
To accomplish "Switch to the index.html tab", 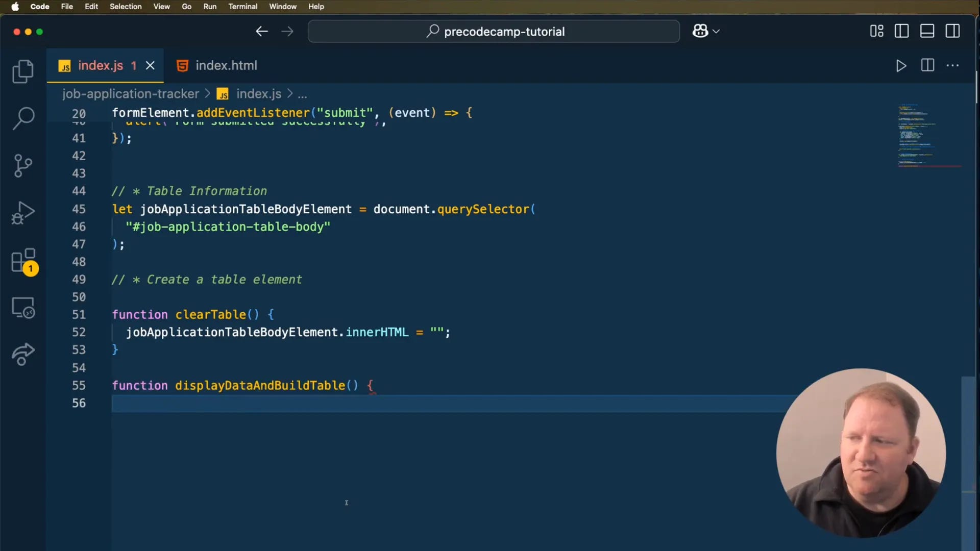I will [217, 65].
